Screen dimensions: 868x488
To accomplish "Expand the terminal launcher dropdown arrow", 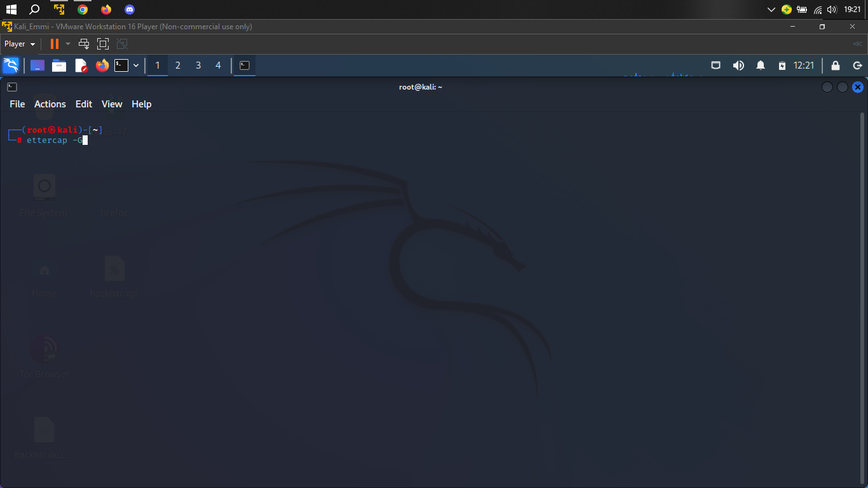I will point(136,65).
